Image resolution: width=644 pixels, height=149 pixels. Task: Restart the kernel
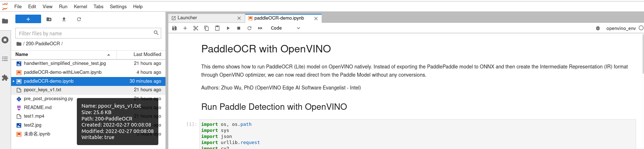coord(249,28)
